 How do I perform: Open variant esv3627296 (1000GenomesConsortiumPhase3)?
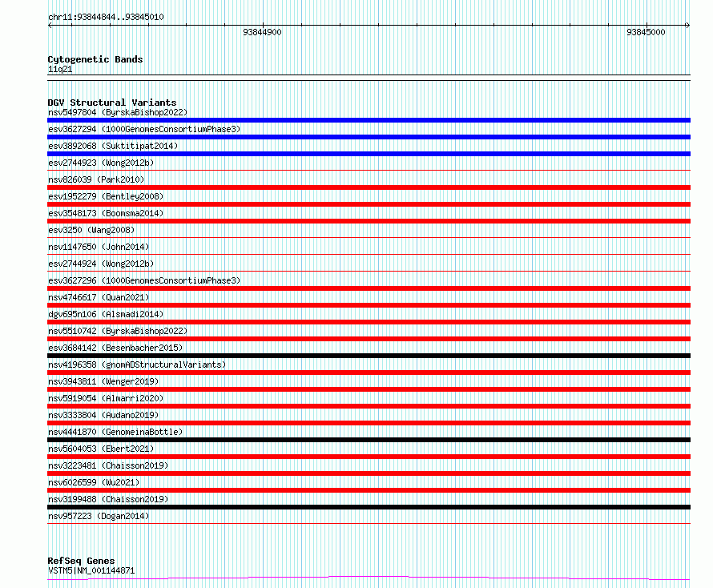pyautogui.click(x=144, y=280)
